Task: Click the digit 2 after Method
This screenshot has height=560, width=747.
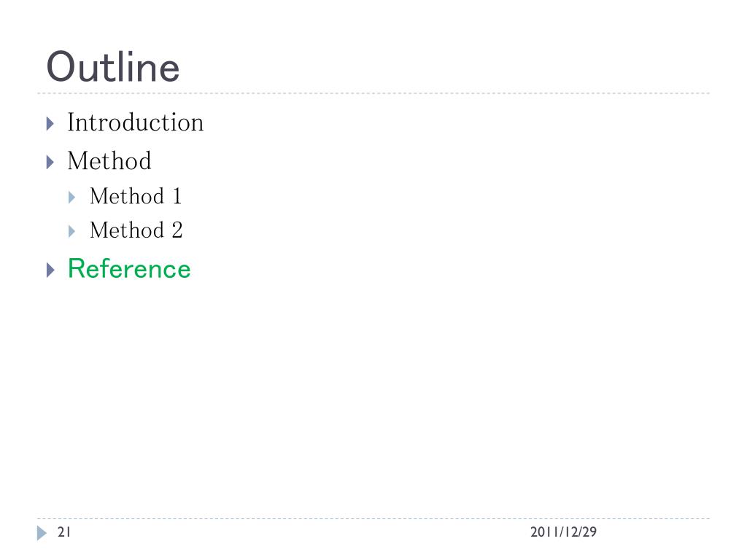Action: [x=177, y=230]
